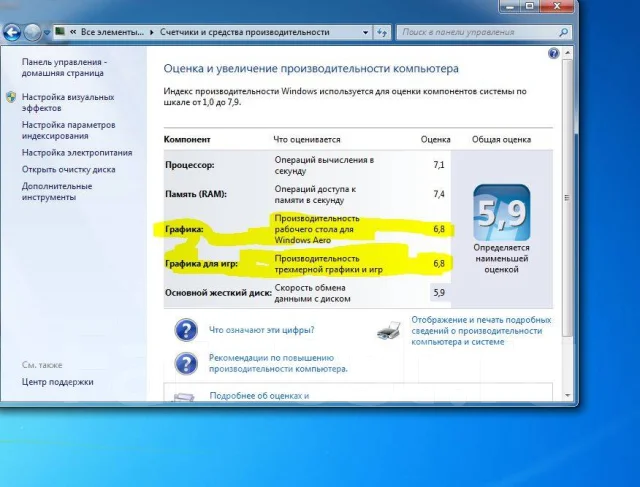Open 'Настройка визуальных эффектов'

[x=68, y=102]
